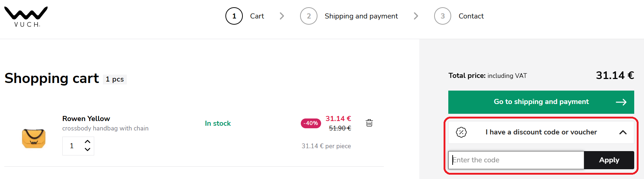
Task: Click the discount percent badge icon
Action: pos(461,132)
